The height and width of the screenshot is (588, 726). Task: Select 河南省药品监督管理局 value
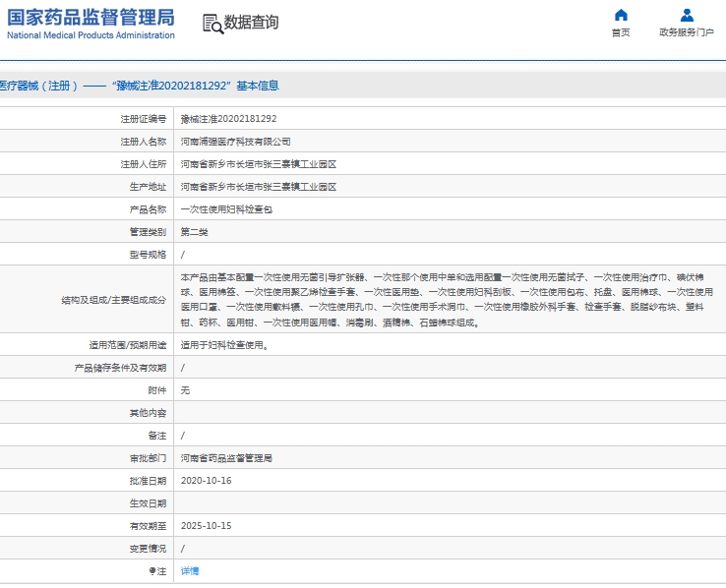tap(226, 458)
